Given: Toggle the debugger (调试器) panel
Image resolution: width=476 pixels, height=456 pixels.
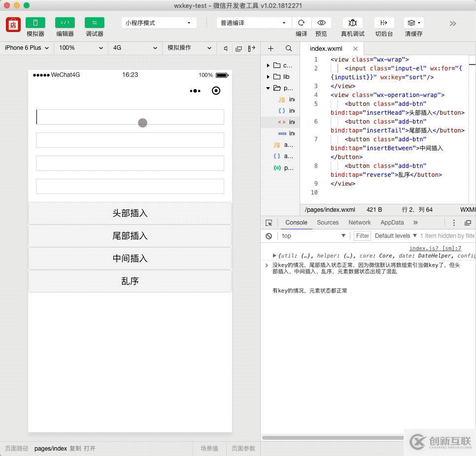Looking at the screenshot, I should [x=95, y=23].
